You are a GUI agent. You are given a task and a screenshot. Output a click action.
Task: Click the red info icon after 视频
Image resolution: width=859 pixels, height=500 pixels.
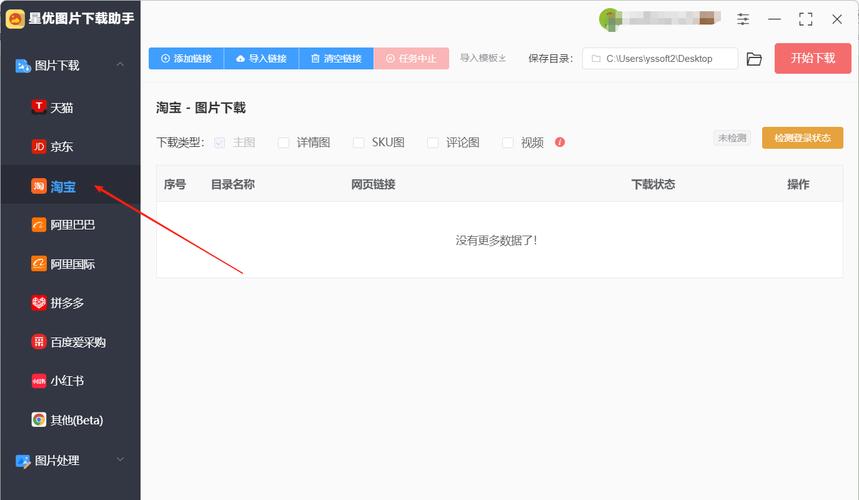[560, 142]
